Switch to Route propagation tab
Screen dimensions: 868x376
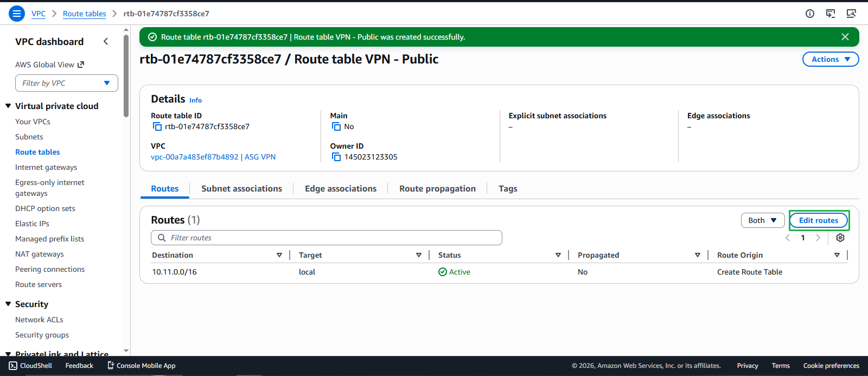[437, 188]
